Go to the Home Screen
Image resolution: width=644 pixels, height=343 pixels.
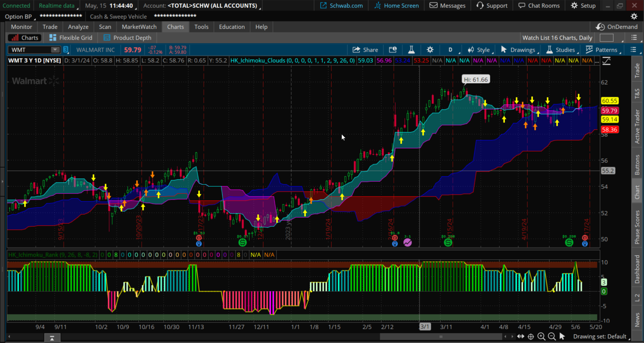(396, 5)
